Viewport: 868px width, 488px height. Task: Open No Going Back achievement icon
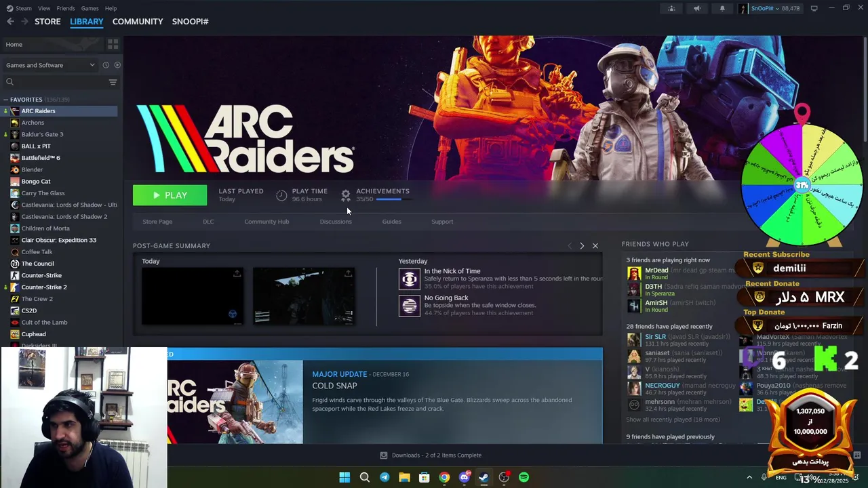click(x=409, y=306)
